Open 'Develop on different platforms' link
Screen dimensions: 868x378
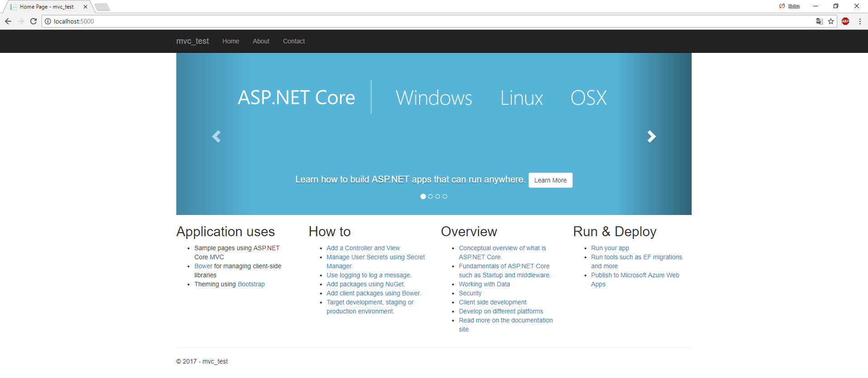click(501, 311)
